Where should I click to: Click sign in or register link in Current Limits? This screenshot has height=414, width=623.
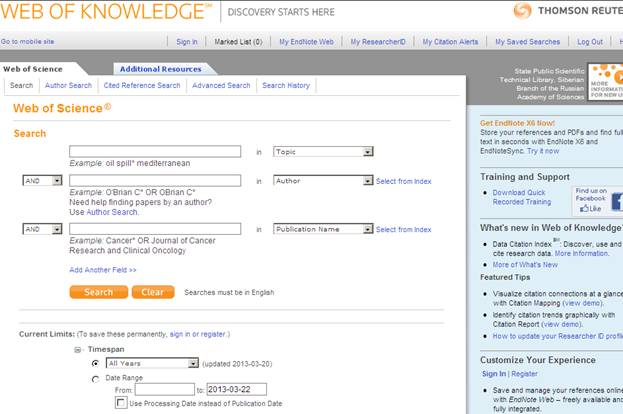click(197, 334)
